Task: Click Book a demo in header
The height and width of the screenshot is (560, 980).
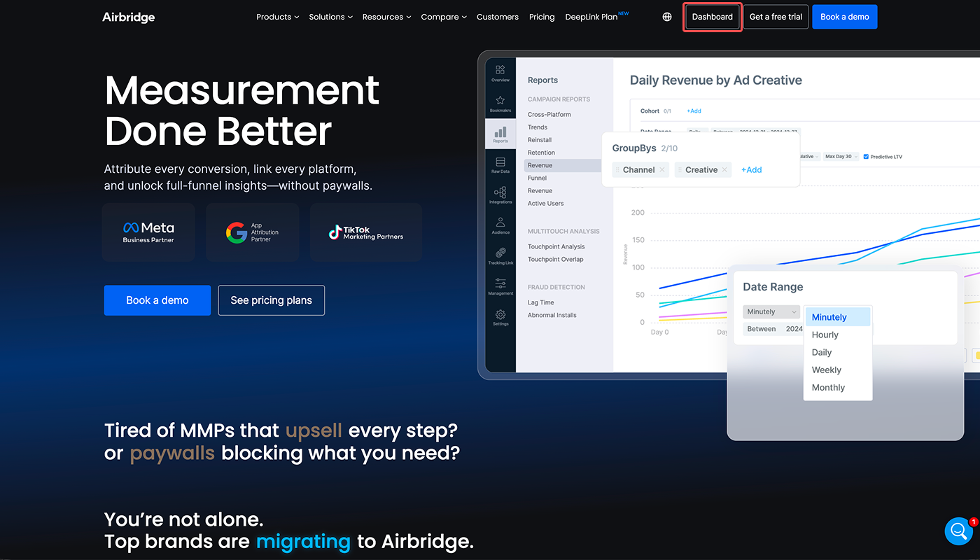Action: click(844, 17)
